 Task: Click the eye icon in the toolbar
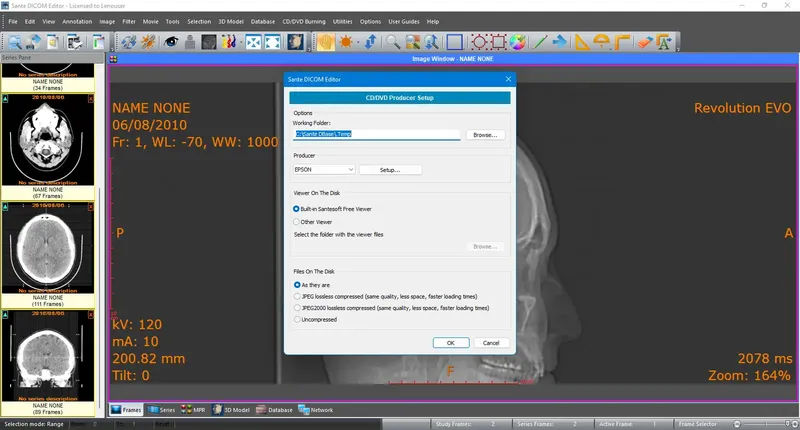[x=171, y=42]
